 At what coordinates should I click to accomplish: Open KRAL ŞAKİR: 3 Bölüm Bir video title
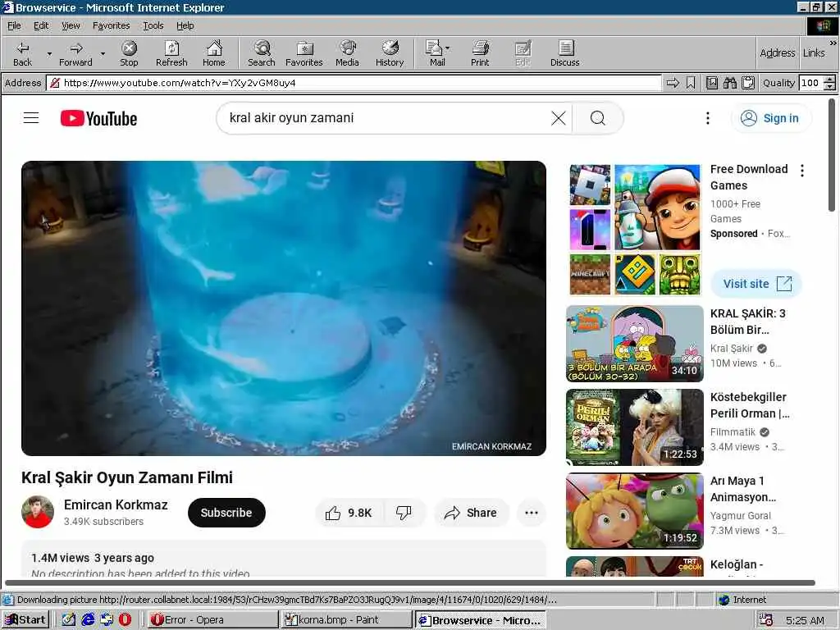click(x=748, y=322)
